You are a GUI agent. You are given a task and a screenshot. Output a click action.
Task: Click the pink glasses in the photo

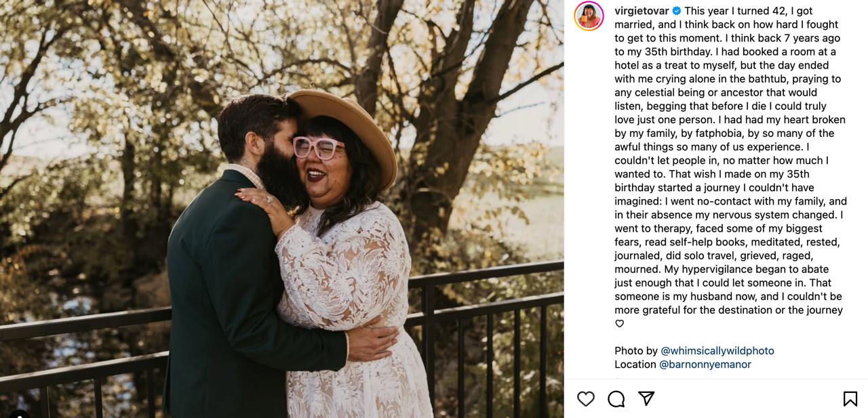pyautogui.click(x=317, y=147)
